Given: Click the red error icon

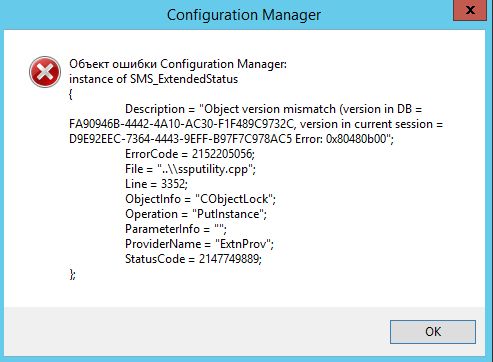Looking at the screenshot, I should [x=45, y=72].
